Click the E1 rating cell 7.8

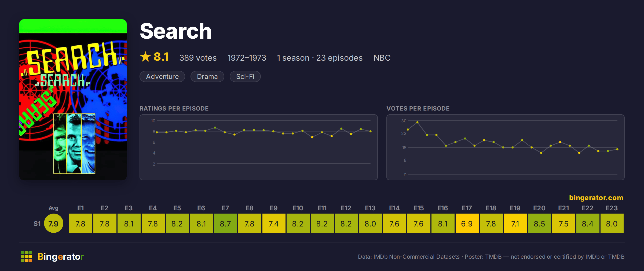[x=80, y=223]
